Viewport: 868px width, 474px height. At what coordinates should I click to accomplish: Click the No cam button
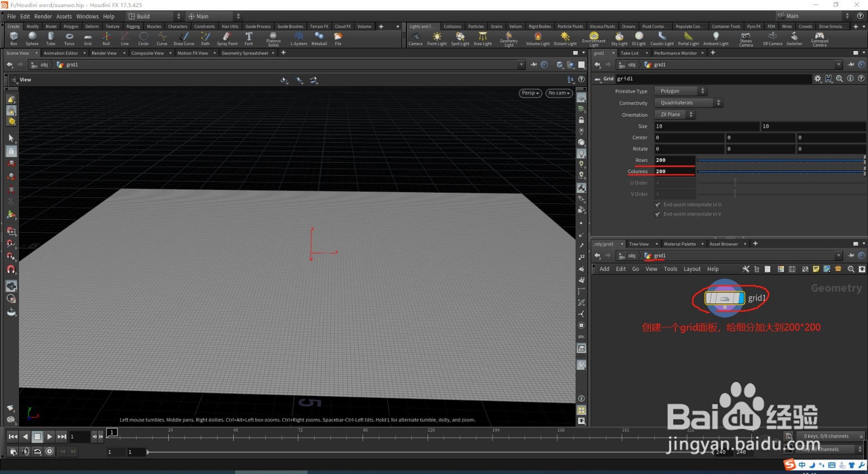559,93
